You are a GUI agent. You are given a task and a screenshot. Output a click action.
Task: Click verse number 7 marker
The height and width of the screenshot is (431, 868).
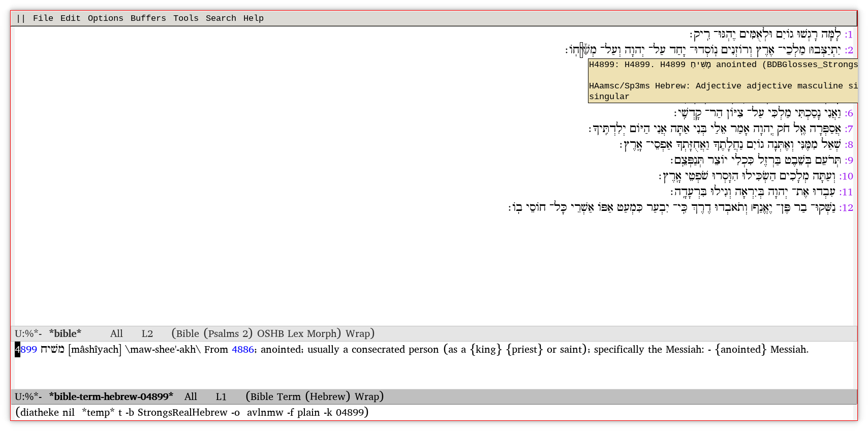848,129
